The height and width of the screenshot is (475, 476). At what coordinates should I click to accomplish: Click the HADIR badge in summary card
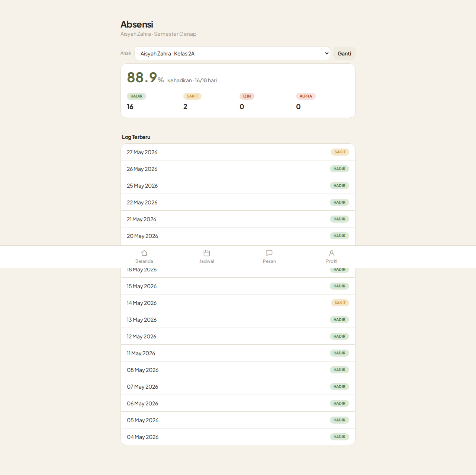(x=136, y=96)
